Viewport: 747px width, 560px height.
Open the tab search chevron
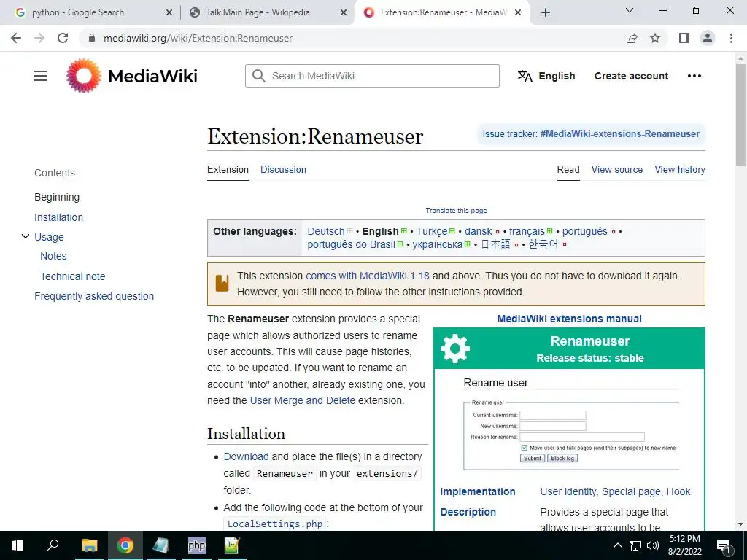point(630,10)
